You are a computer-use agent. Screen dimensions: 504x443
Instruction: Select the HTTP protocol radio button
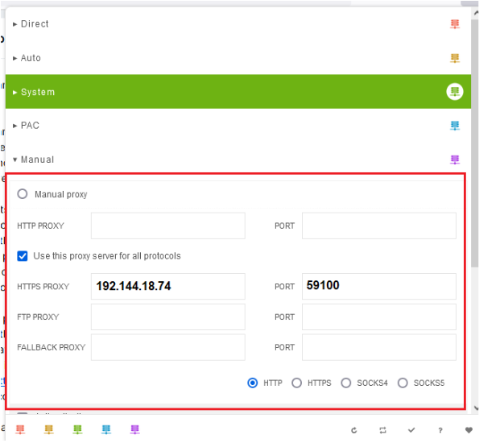tap(253, 383)
